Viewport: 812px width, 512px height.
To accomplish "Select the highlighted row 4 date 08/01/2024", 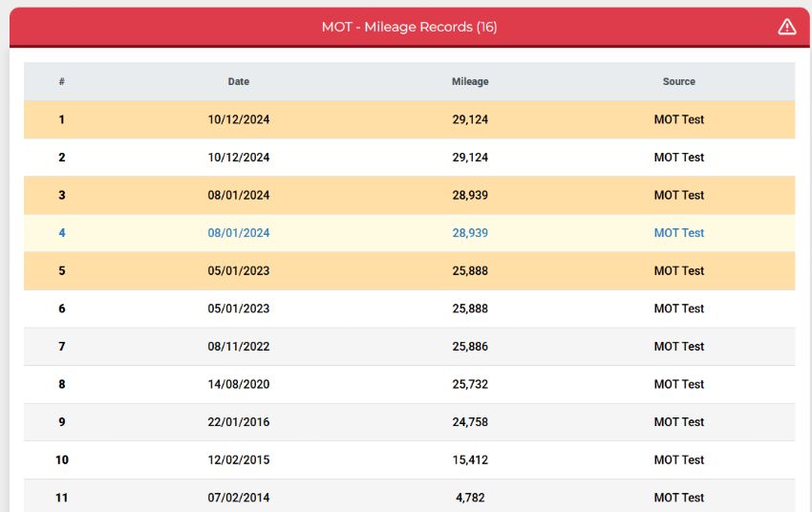I will 238,233.
